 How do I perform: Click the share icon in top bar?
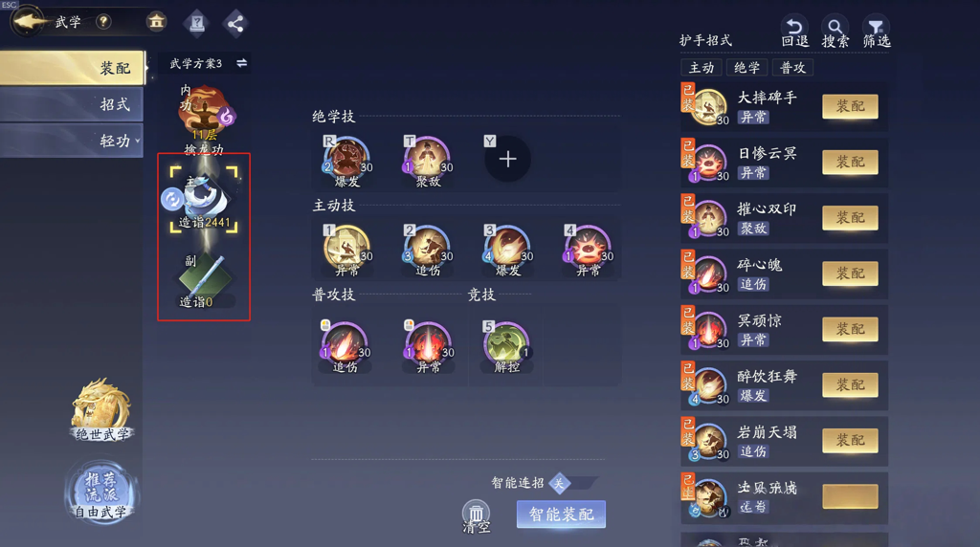235,24
